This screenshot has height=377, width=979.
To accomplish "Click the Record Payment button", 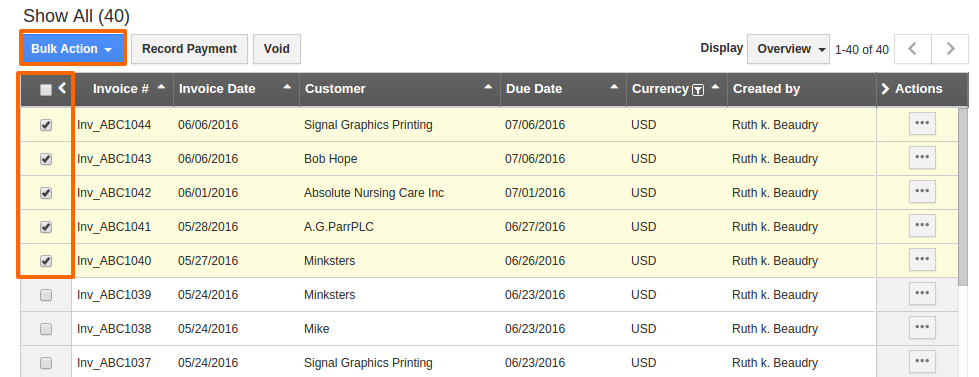I will point(189,49).
